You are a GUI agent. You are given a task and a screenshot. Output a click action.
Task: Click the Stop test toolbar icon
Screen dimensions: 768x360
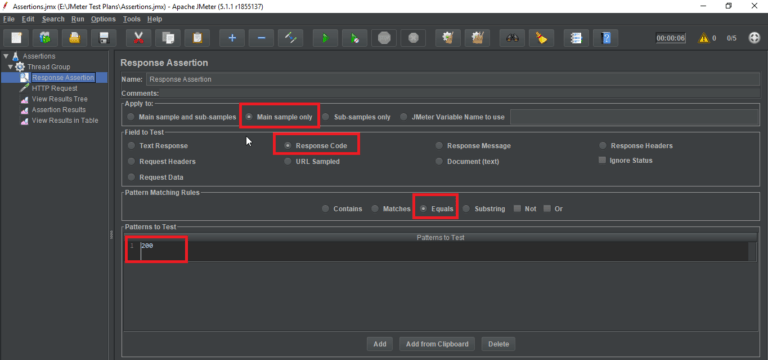(x=384, y=38)
